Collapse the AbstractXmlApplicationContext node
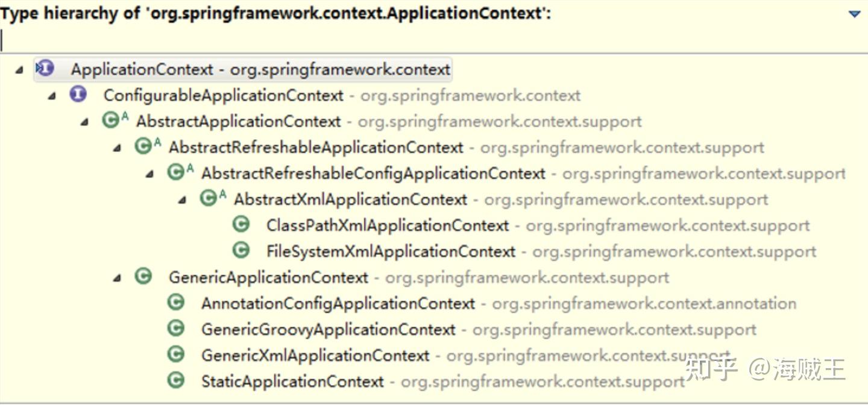868x405 pixels. click(182, 200)
